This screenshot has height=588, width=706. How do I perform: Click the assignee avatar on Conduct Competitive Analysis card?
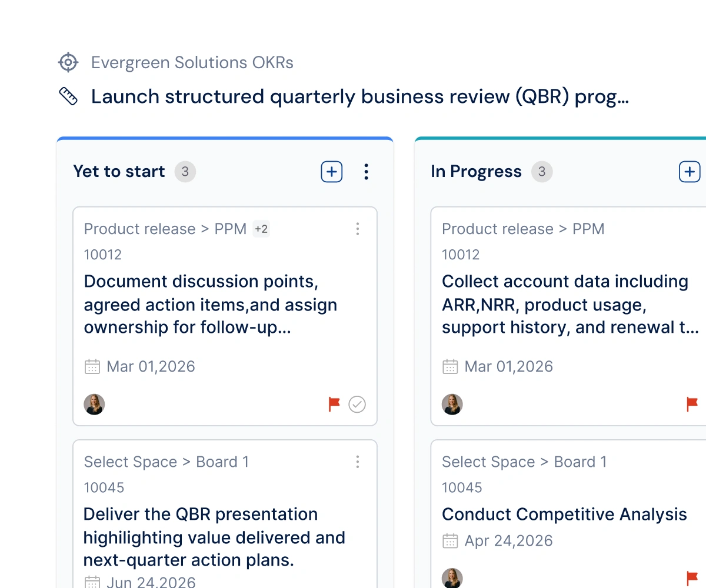[x=452, y=578]
